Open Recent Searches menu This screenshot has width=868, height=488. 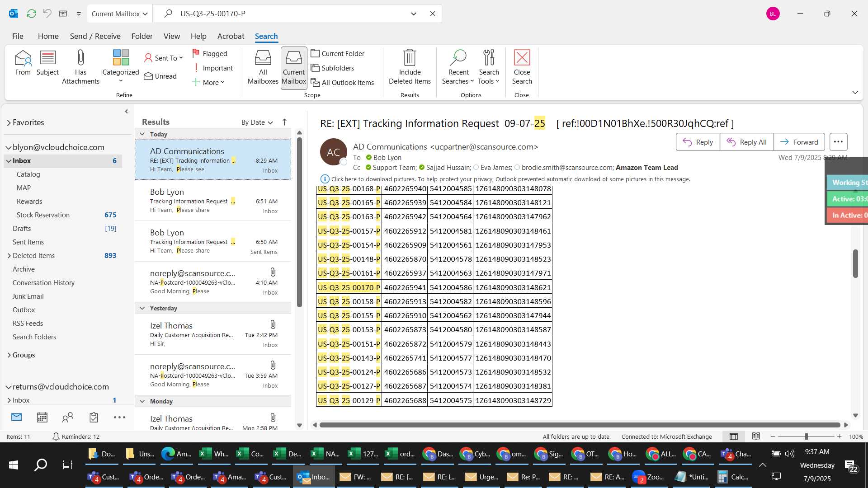458,67
